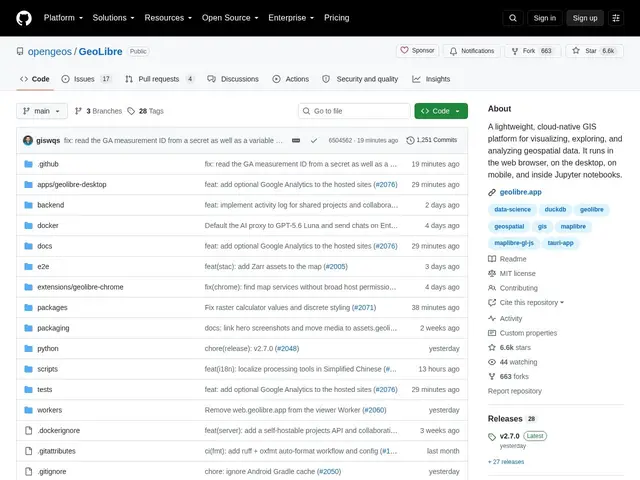This screenshot has width=640, height=480.
Task: Open the Resources menu
Action: (x=168, y=18)
